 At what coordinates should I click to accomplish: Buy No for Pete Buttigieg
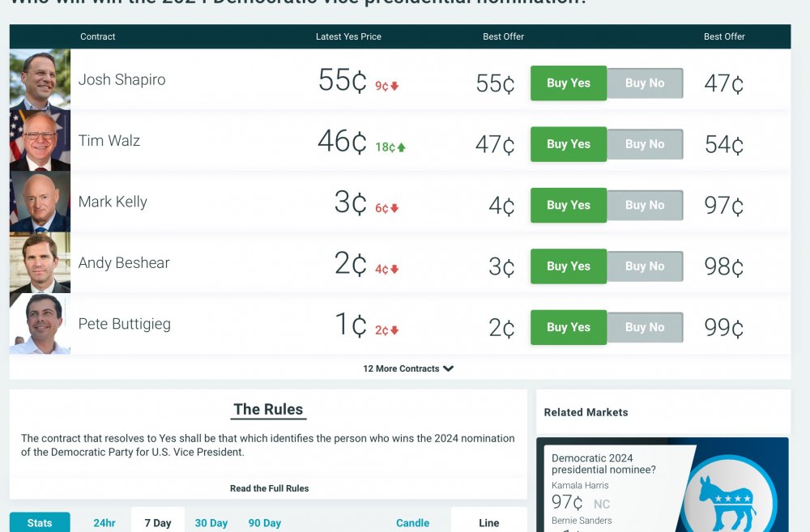(644, 328)
